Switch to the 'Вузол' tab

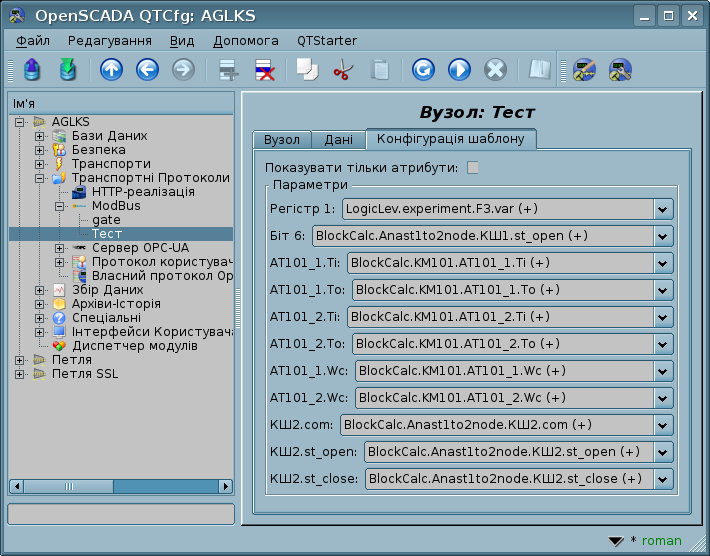pyautogui.click(x=281, y=140)
